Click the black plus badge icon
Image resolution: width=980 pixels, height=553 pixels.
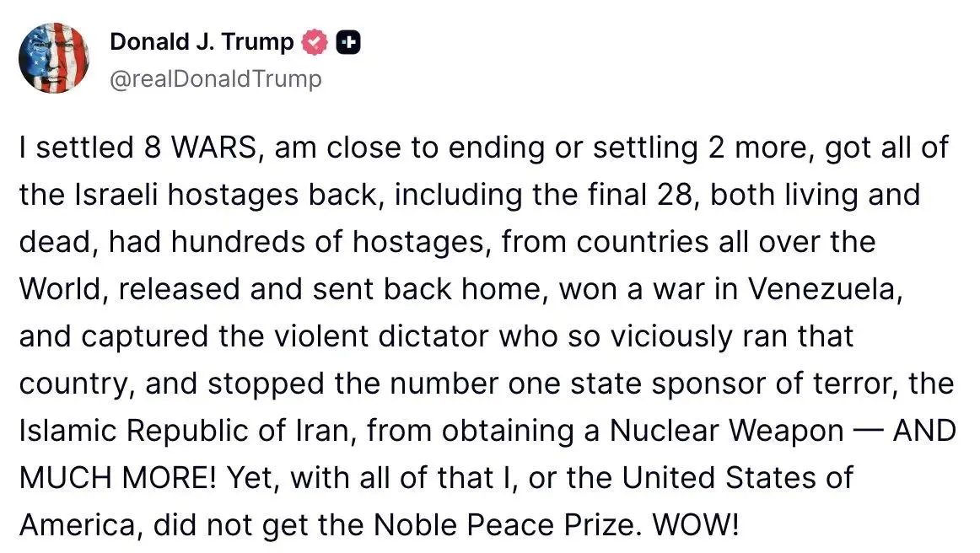point(348,42)
